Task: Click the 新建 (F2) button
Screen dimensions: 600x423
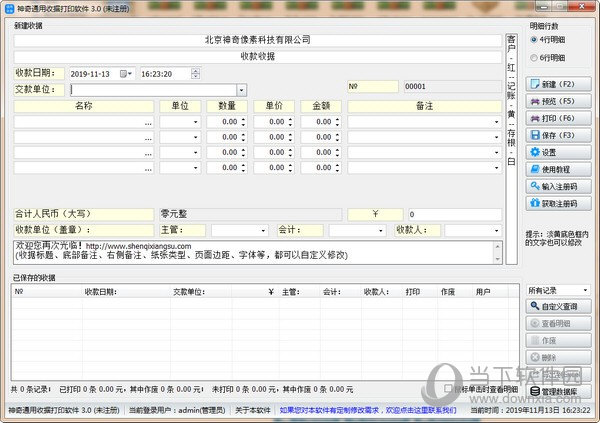Action: pyautogui.click(x=558, y=84)
